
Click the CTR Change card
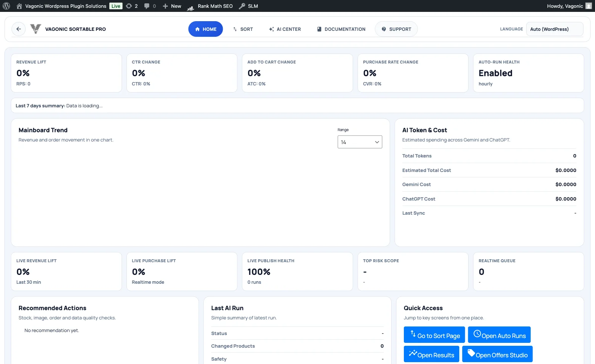coord(182,73)
